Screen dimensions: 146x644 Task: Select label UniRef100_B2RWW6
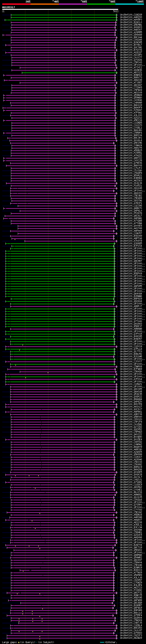point(131,296)
